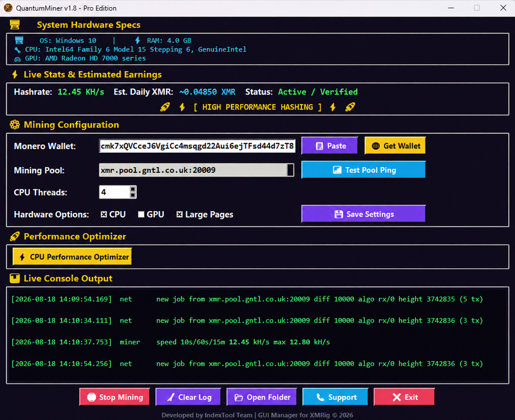Screen dimensions: 515x420
Task: Click the GPU AMD Radeon HD 7000 text
Action: click(x=86, y=58)
